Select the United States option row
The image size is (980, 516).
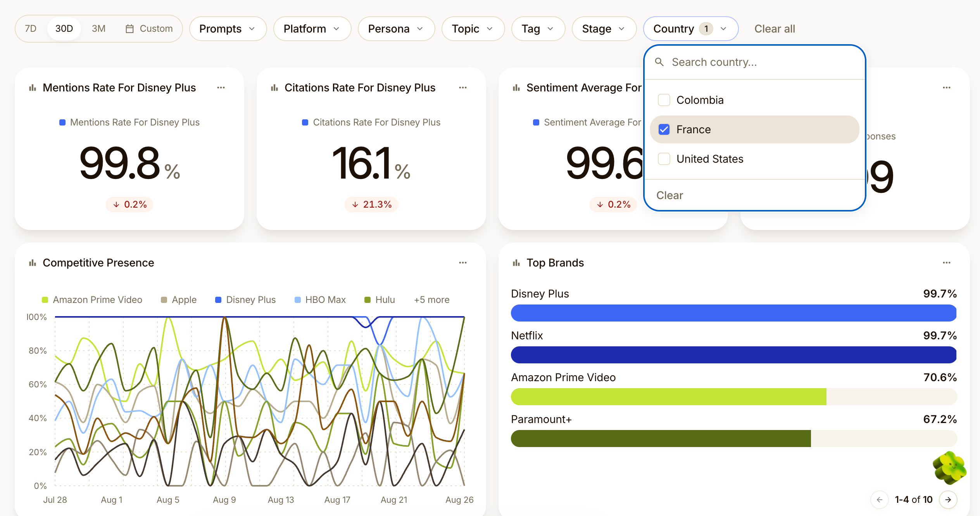[754, 159]
